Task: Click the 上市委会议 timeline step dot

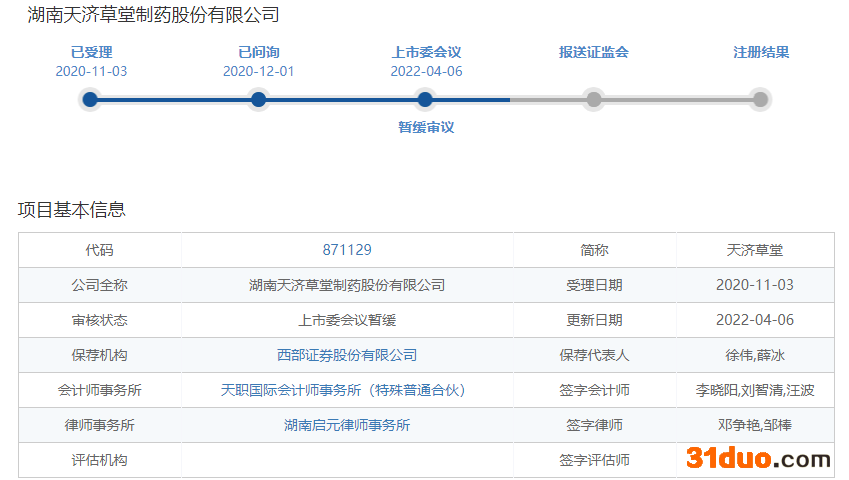Action: click(x=425, y=99)
